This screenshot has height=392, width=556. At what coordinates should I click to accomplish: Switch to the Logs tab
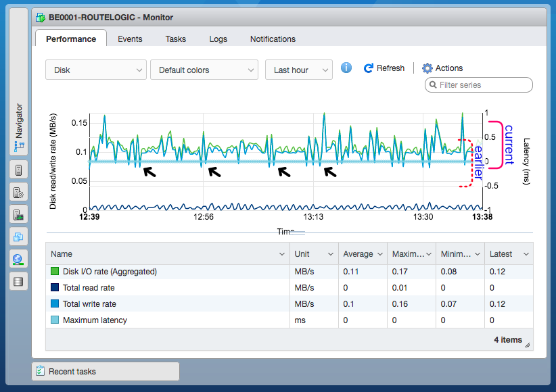point(218,39)
